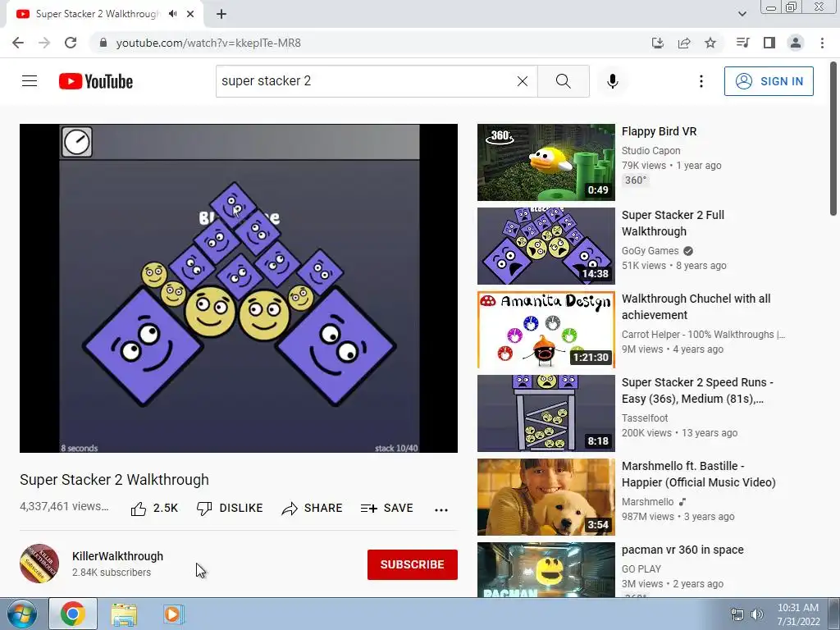Click install/download icon in address bar
Screen dimensions: 840x630
(657, 43)
